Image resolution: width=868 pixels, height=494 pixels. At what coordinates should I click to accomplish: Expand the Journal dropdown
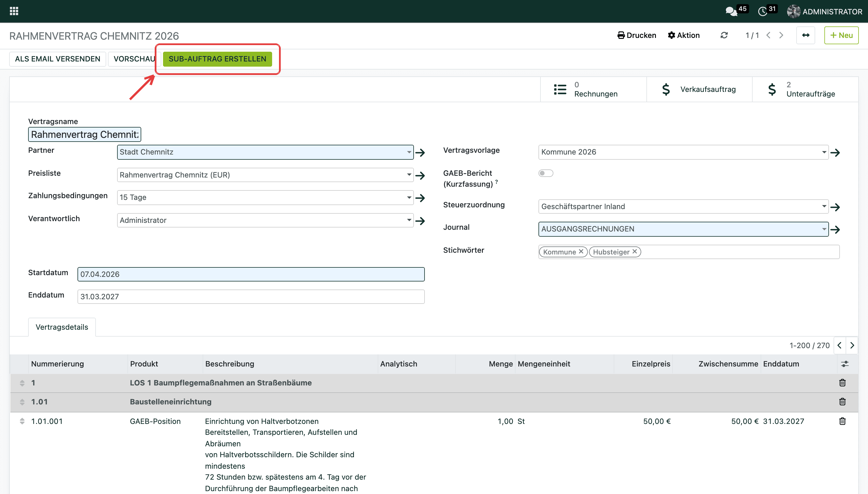coord(824,229)
